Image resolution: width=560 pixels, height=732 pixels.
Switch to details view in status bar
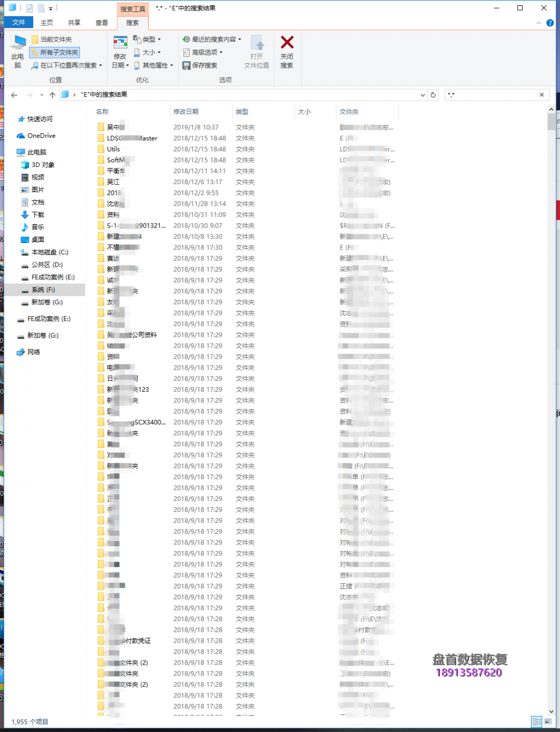click(536, 721)
